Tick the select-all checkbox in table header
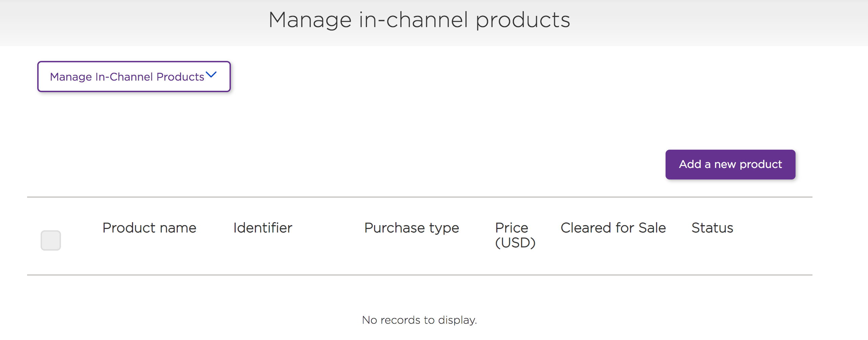Viewport: 868px width, 340px height. pos(51,240)
